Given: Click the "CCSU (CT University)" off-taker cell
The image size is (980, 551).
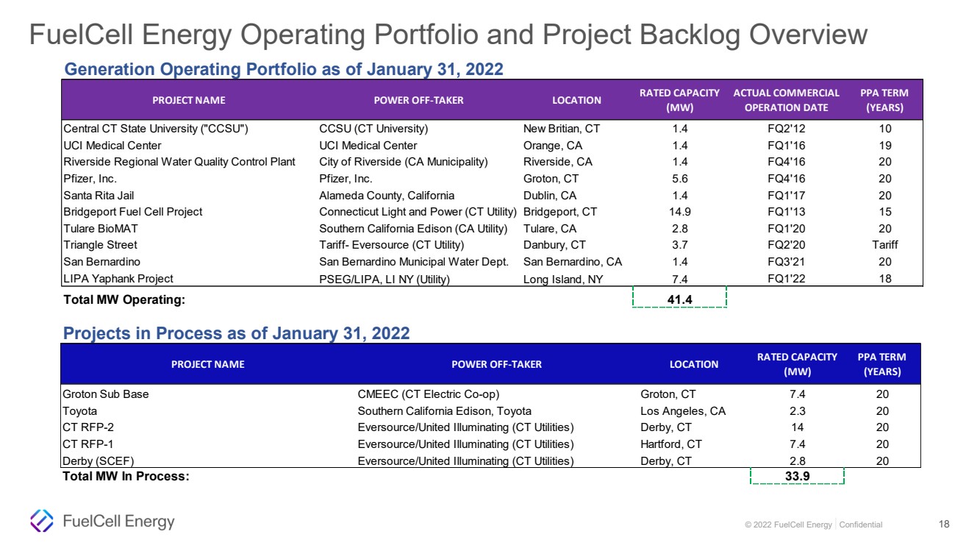Looking at the screenshot, I should [373, 129].
